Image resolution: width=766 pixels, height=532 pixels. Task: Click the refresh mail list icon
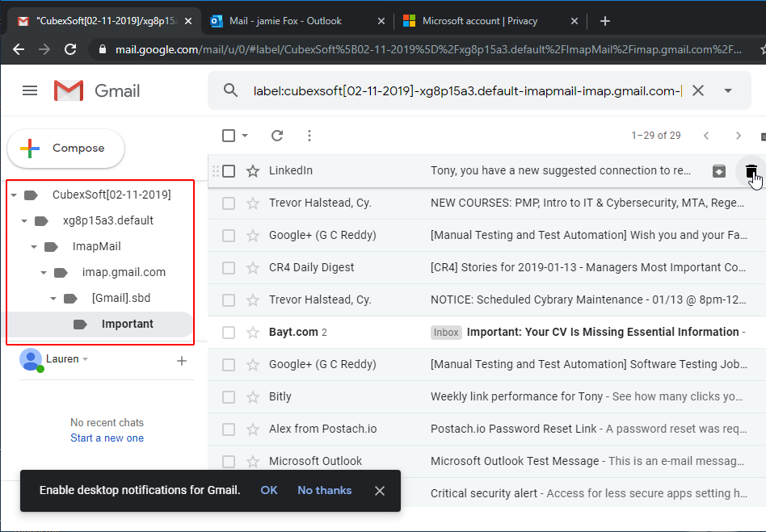click(x=277, y=136)
